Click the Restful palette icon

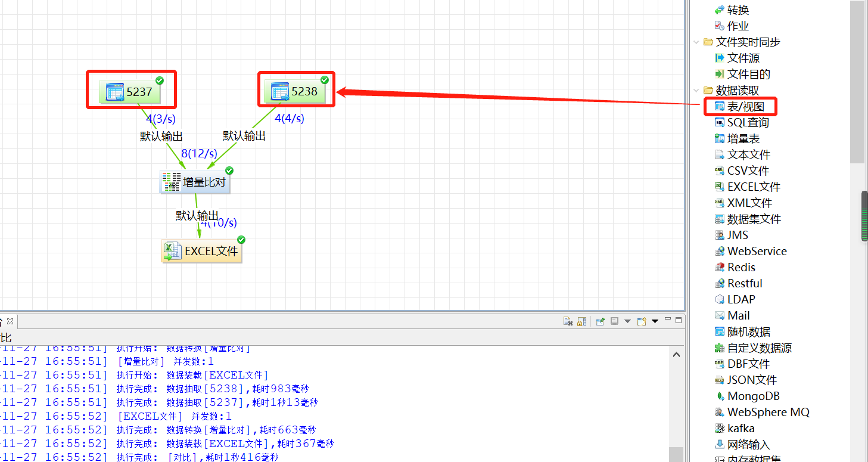720,284
